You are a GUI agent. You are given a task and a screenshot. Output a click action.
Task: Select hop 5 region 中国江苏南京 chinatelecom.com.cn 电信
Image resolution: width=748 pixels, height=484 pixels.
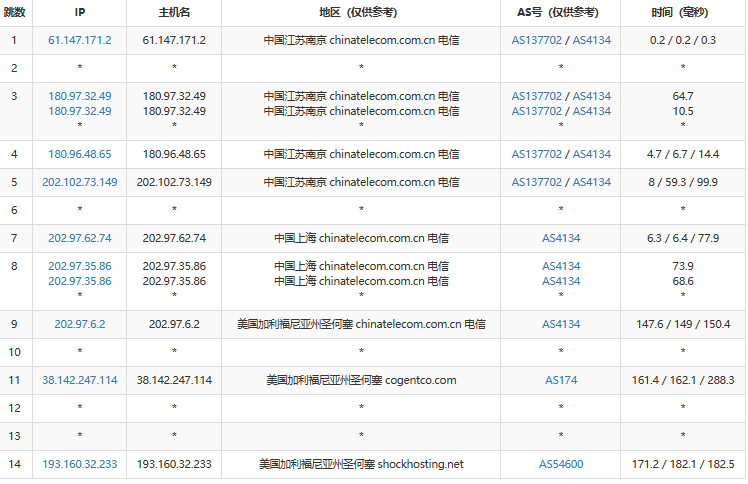(361, 182)
